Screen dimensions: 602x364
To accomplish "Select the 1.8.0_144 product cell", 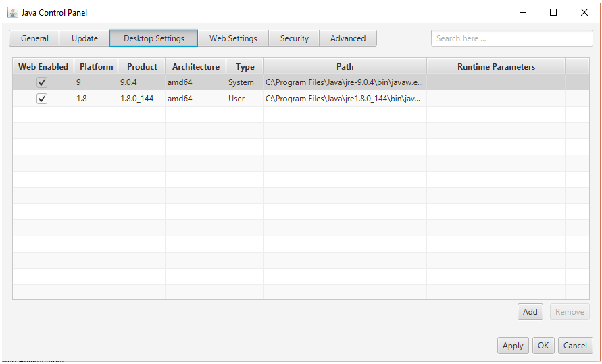I will click(x=142, y=99).
